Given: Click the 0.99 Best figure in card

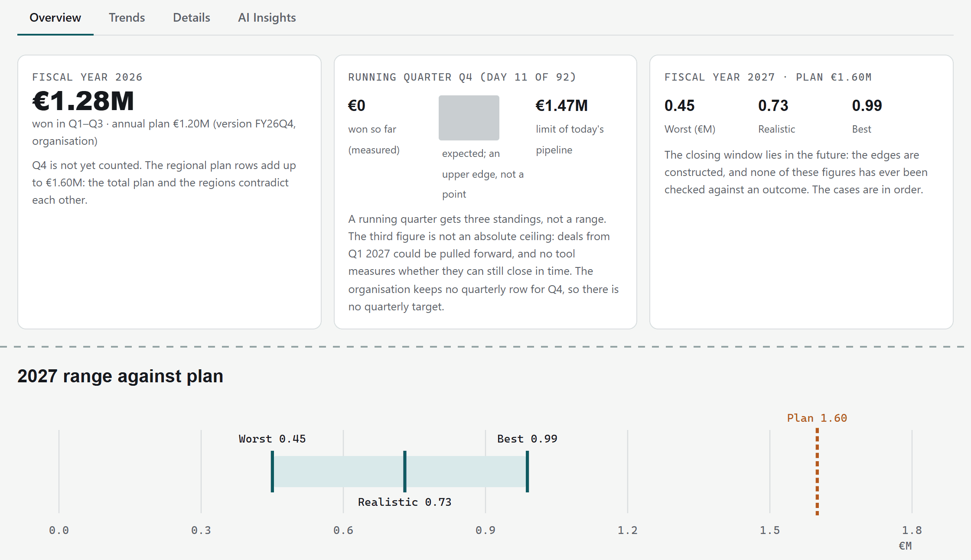Looking at the screenshot, I should 867,105.
